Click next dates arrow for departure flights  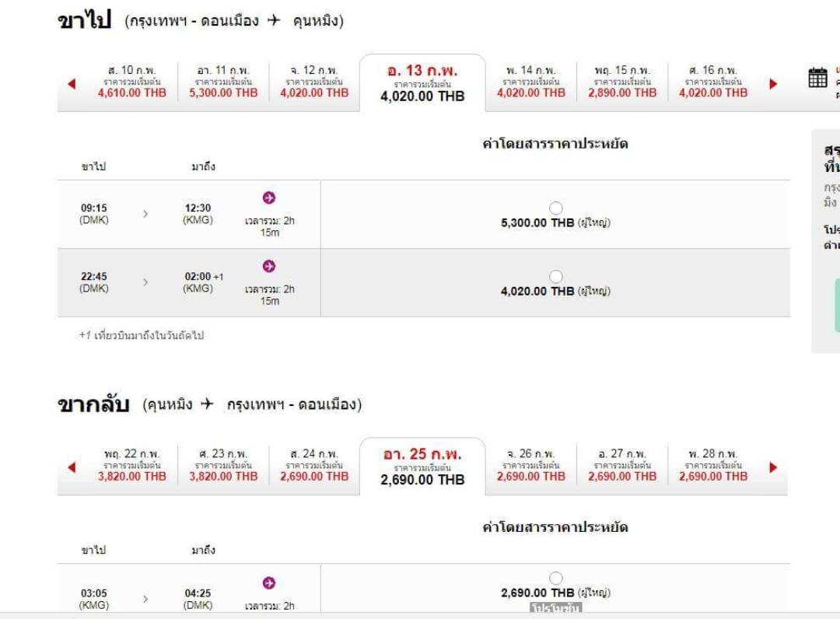click(x=773, y=83)
